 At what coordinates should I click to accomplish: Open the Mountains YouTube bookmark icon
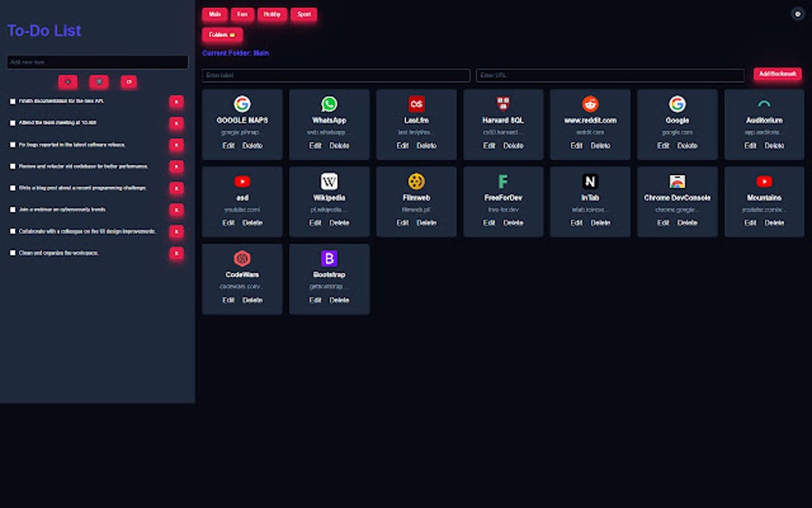(x=764, y=182)
